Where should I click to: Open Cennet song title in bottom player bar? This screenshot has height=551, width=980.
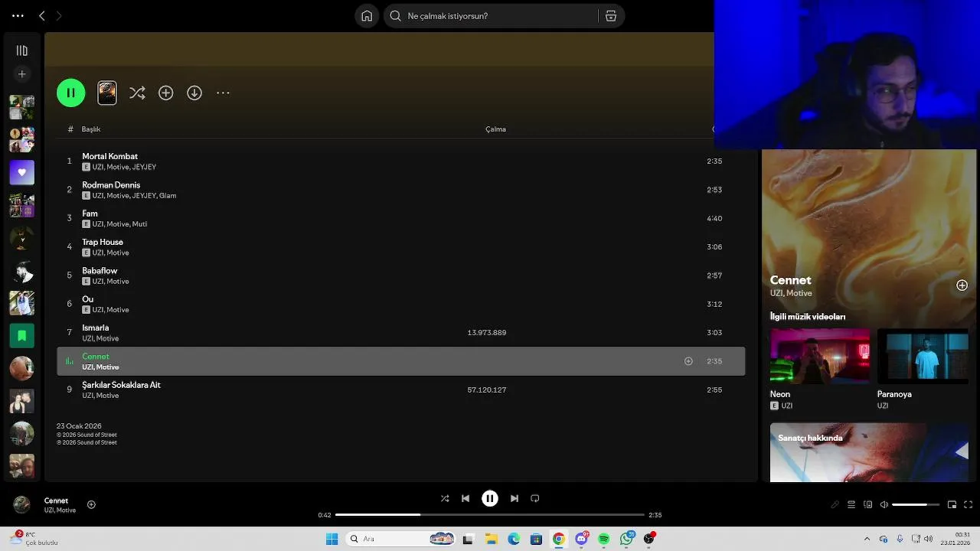pos(56,500)
